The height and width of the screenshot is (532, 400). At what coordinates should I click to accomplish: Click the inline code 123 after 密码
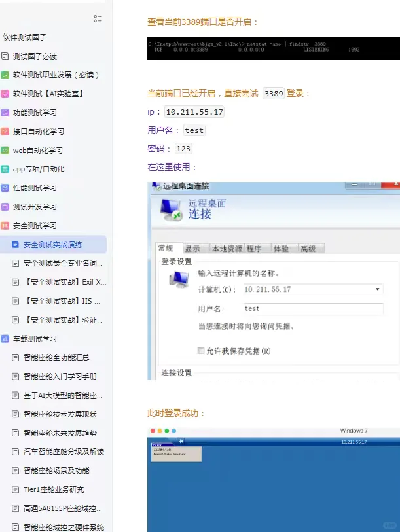(183, 149)
